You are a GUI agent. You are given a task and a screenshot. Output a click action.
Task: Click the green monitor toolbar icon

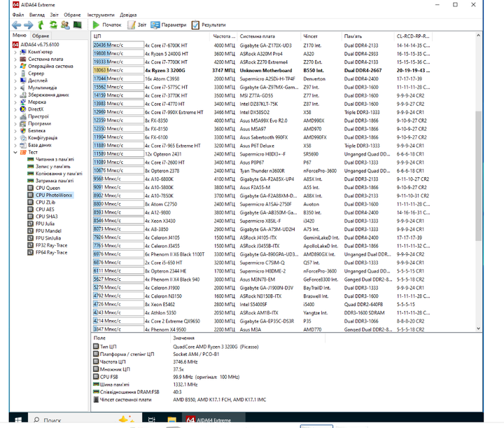(78, 25)
